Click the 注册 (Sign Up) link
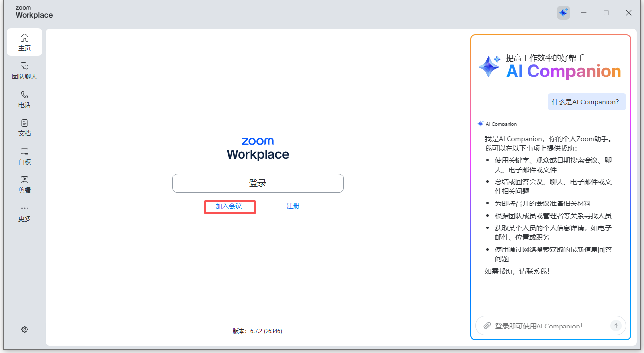644x353 pixels. point(293,206)
